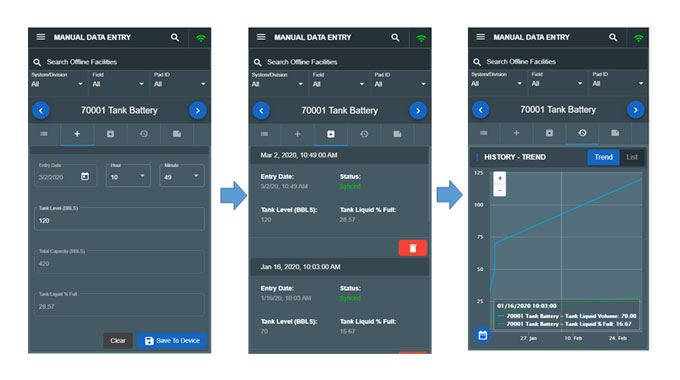Switch history view to Trend
The height and width of the screenshot is (380, 680).
click(603, 157)
